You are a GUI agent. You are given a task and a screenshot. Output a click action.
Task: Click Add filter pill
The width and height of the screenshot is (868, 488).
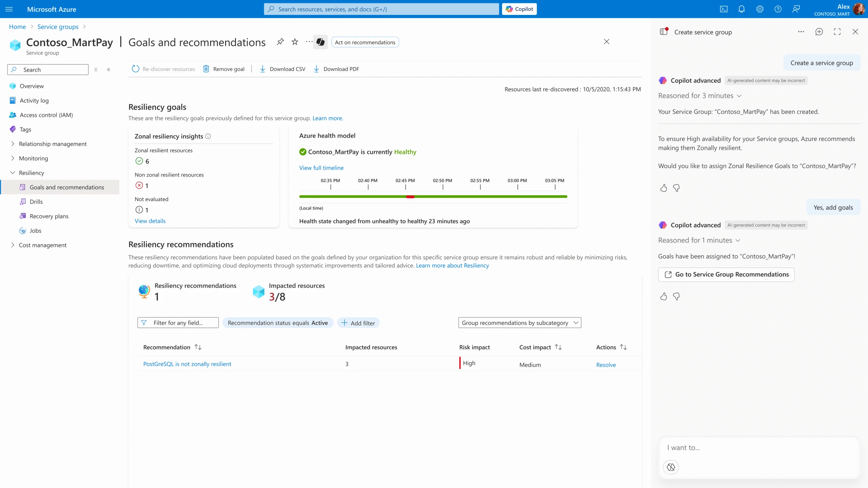point(358,323)
